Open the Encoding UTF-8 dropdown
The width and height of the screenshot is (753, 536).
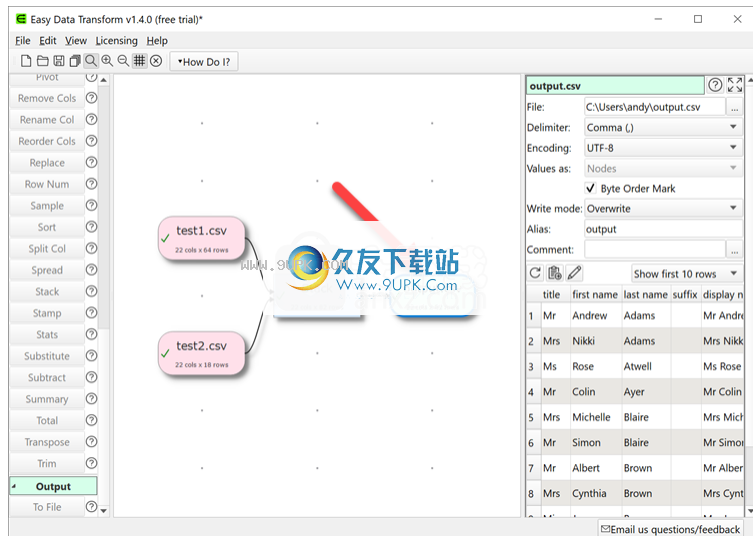click(x=663, y=148)
